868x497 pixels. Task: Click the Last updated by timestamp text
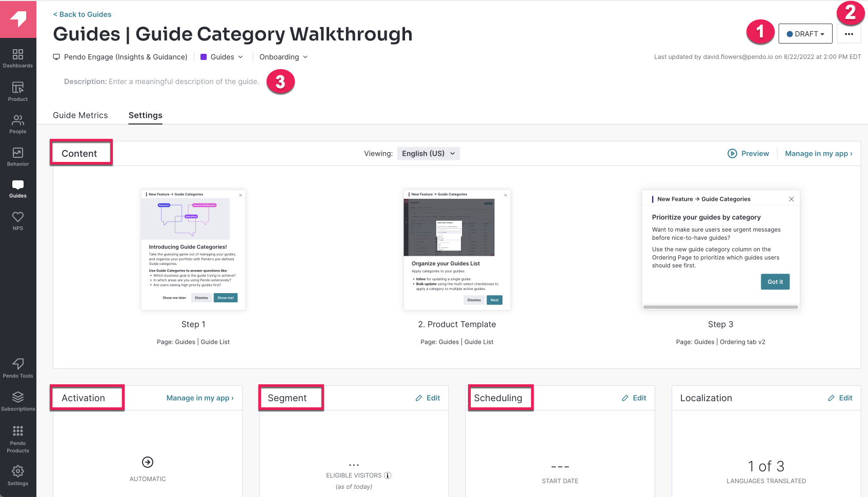click(757, 57)
